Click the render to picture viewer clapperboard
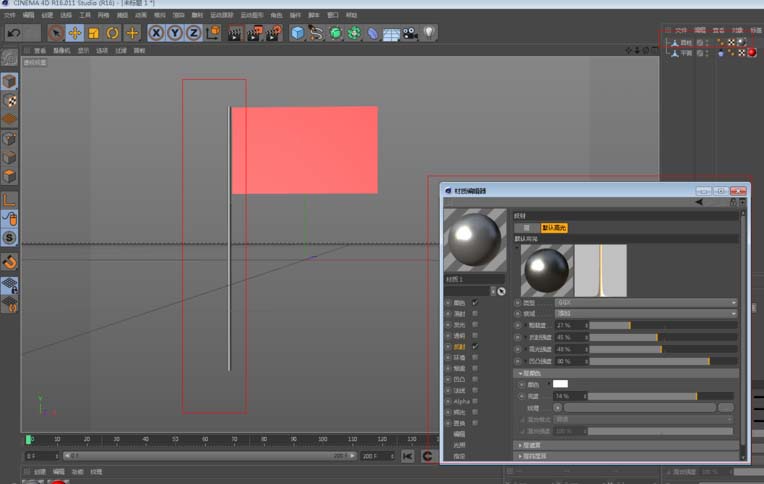 pyautogui.click(x=254, y=33)
